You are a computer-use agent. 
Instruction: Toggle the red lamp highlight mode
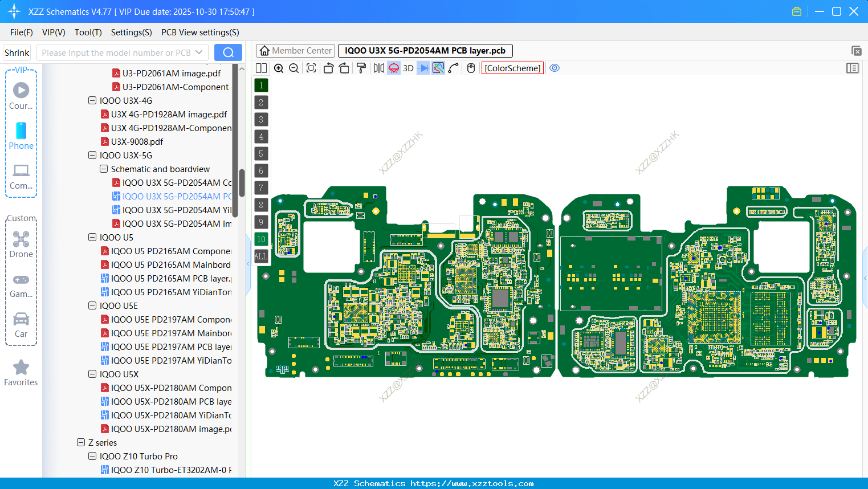393,68
